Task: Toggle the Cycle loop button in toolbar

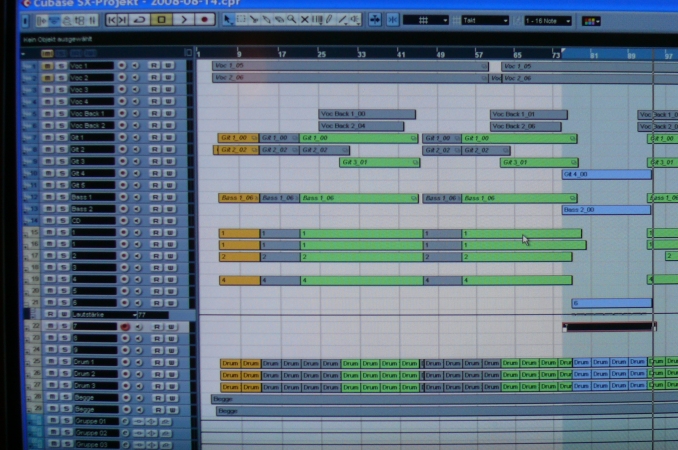Action: [139, 19]
